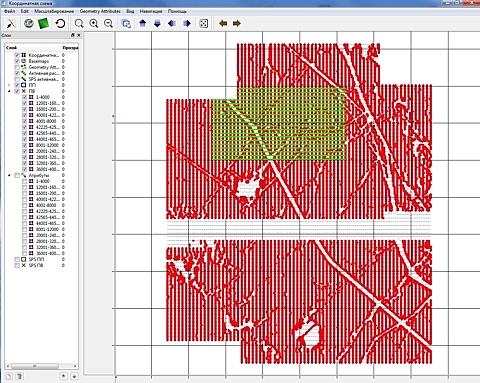Click the brown forward navigation arrow

[237, 23]
